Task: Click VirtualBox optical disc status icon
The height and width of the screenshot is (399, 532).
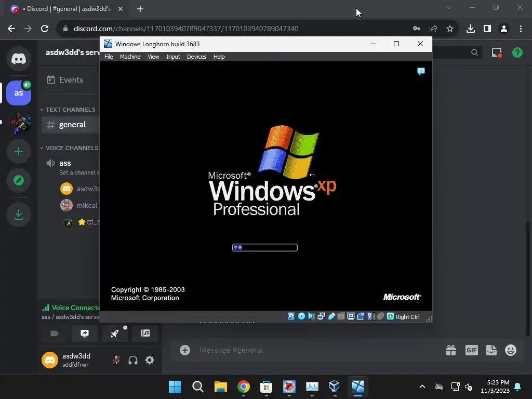Action: click(x=301, y=316)
